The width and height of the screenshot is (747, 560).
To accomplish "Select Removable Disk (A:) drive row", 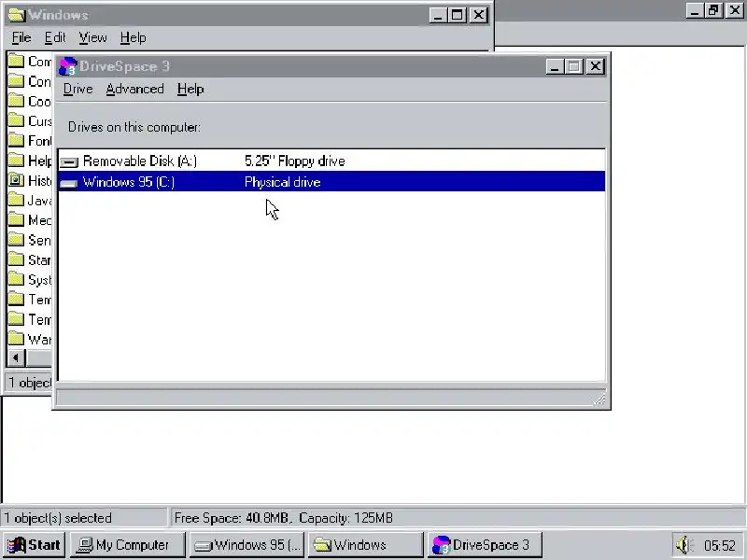I will click(x=331, y=161).
